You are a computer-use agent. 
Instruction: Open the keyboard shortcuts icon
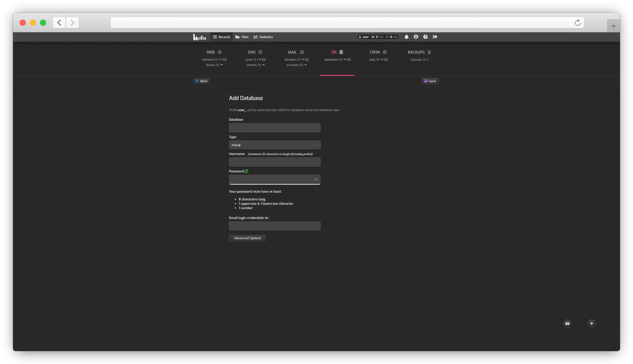[x=567, y=323]
